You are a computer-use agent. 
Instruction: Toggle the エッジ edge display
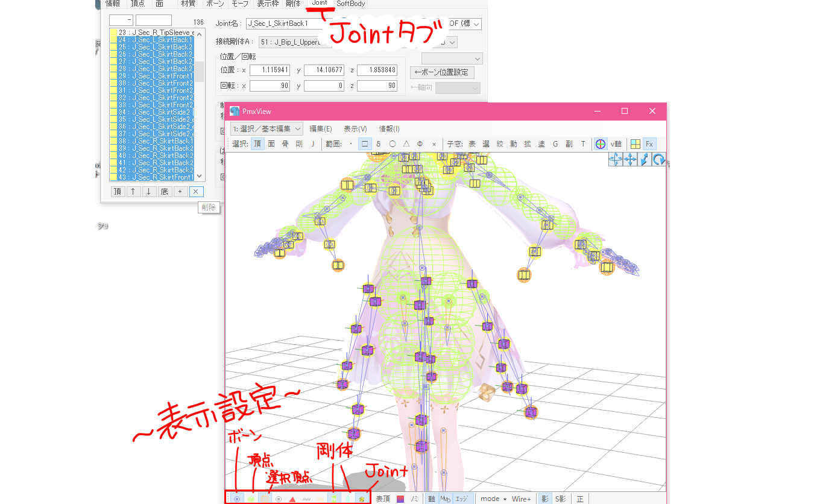[461, 499]
